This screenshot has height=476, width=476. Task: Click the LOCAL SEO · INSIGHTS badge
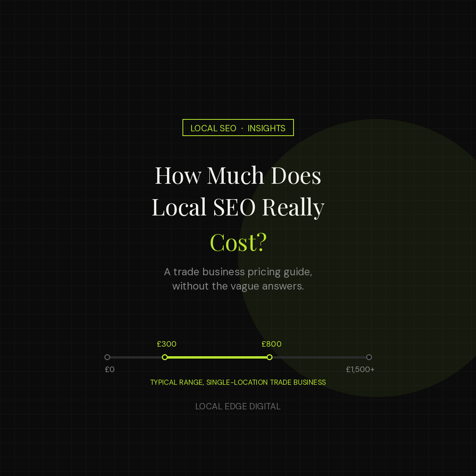click(x=238, y=128)
